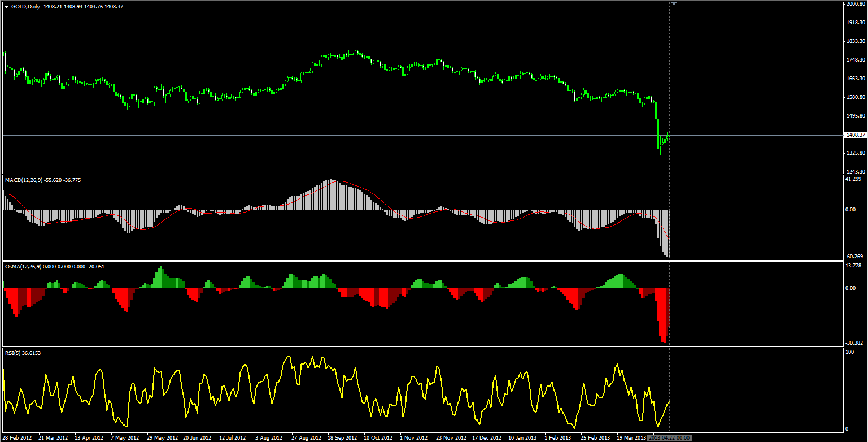This screenshot has height=442, width=868.
Task: Click the 17 Dec 2012 date label
Action: [486, 437]
